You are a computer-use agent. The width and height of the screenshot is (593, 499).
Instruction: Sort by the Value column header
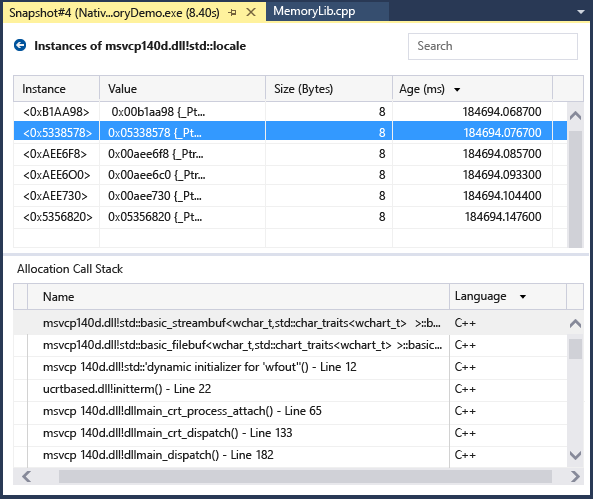click(182, 89)
